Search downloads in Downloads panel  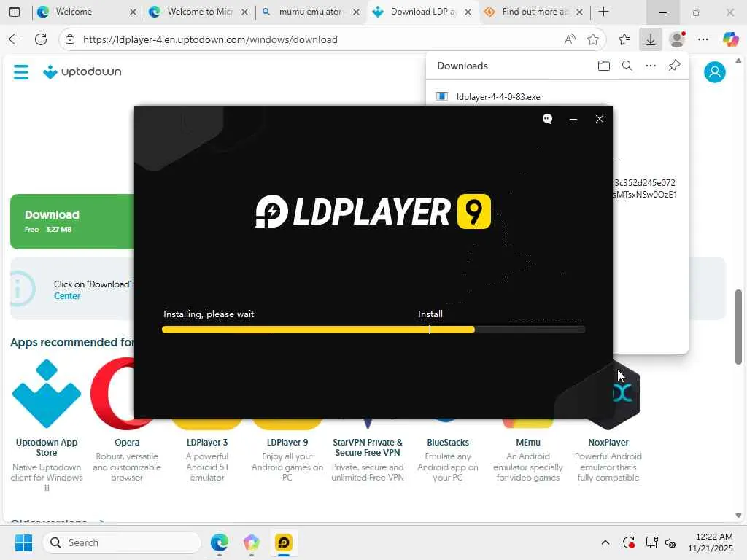click(627, 66)
